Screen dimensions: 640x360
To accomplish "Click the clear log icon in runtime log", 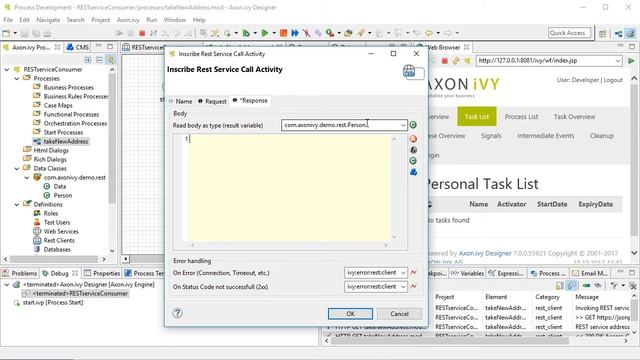I will tap(633, 285).
